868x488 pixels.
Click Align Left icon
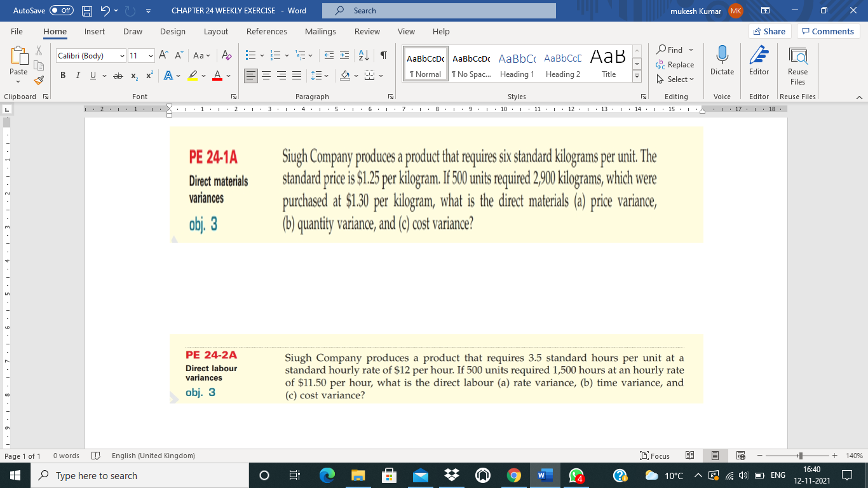coord(252,76)
